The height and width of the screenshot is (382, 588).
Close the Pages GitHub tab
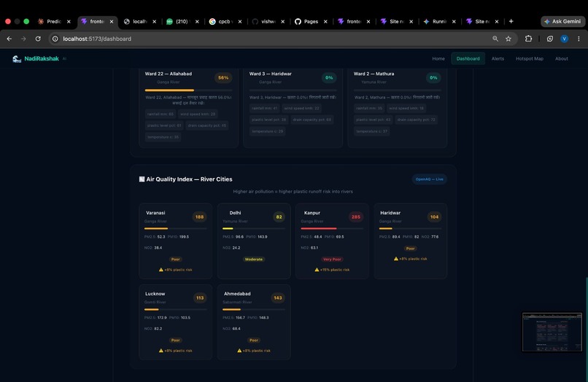coord(325,22)
